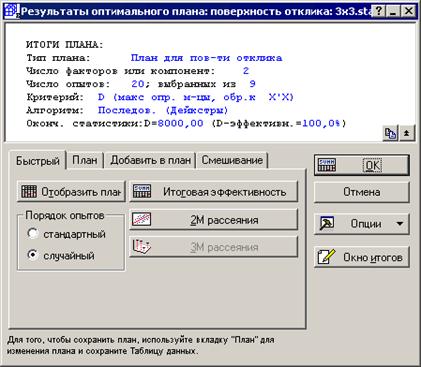Screen dimensions: 421x367
Task: Click Итоговая эффективность button
Action: 213,192
